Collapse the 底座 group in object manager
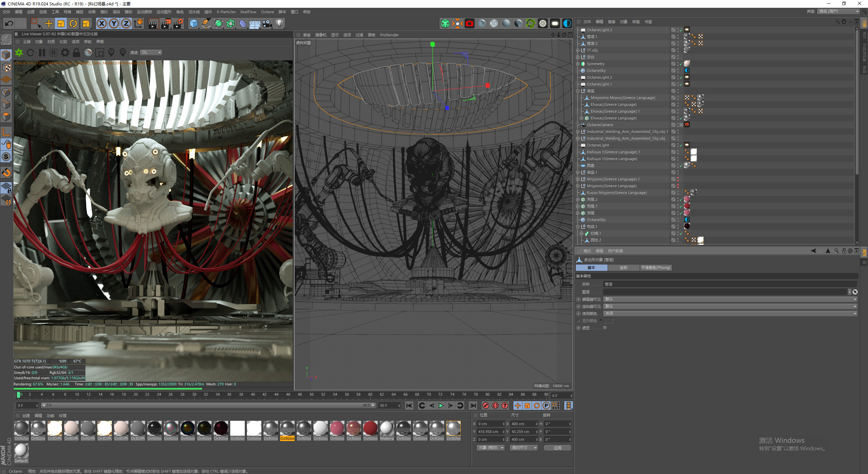Image resolution: width=868 pixels, height=474 pixels. tap(578, 91)
